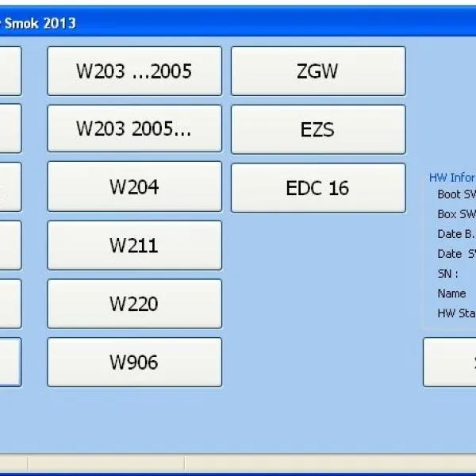Click the cut-off button left of W211
Image resolution: width=476 pixels, height=476 pixels.
pos(10,245)
